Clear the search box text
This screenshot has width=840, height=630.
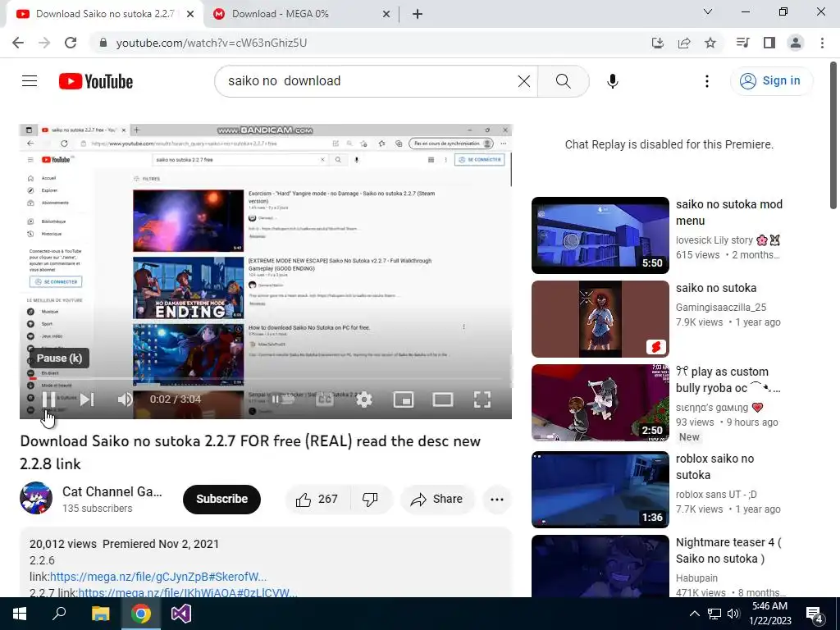point(524,81)
